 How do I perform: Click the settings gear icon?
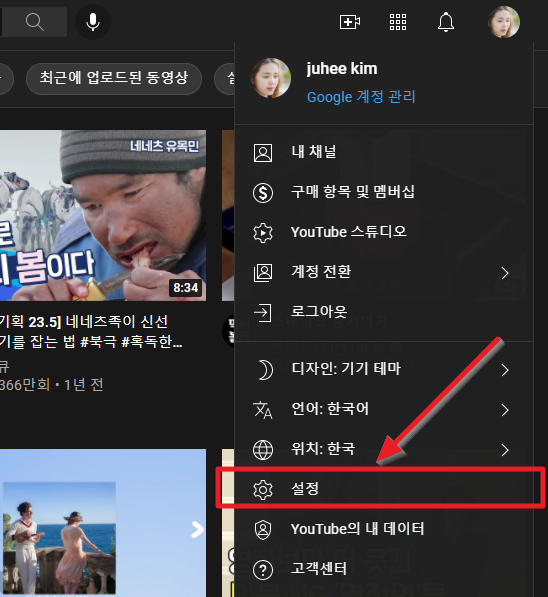tap(263, 490)
